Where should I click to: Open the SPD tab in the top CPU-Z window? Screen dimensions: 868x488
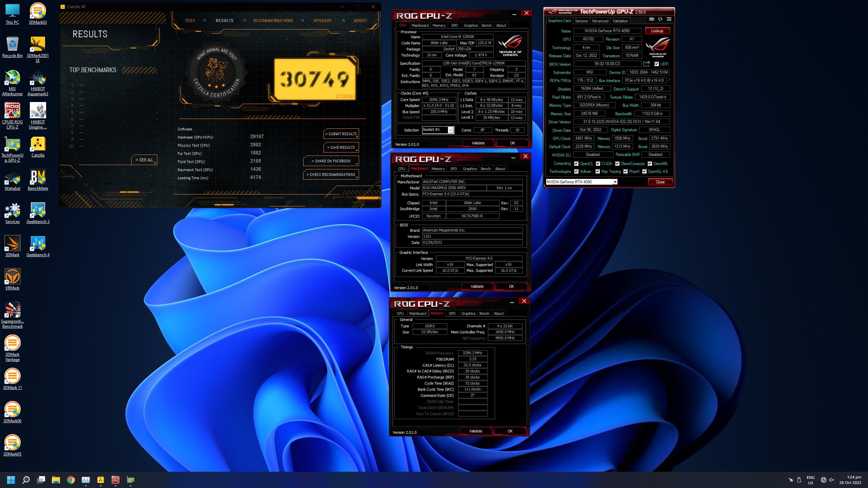[x=454, y=25]
